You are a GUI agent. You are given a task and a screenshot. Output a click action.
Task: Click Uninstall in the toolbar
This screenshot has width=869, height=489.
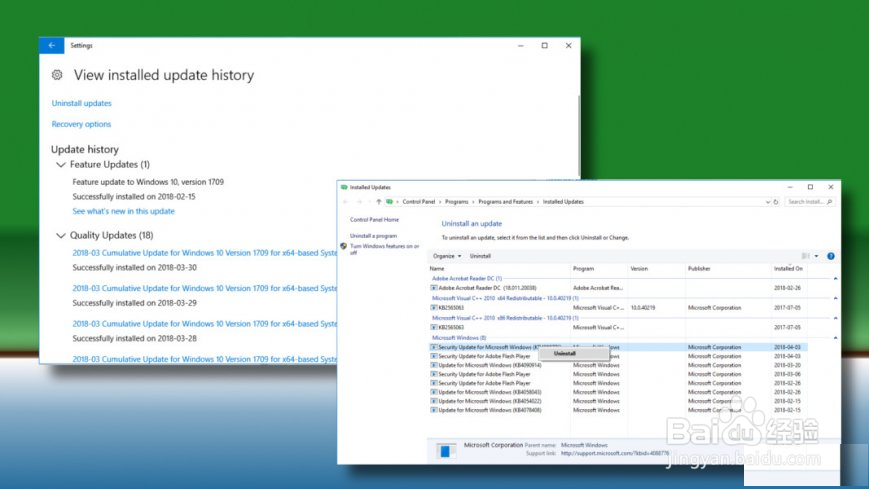point(480,256)
